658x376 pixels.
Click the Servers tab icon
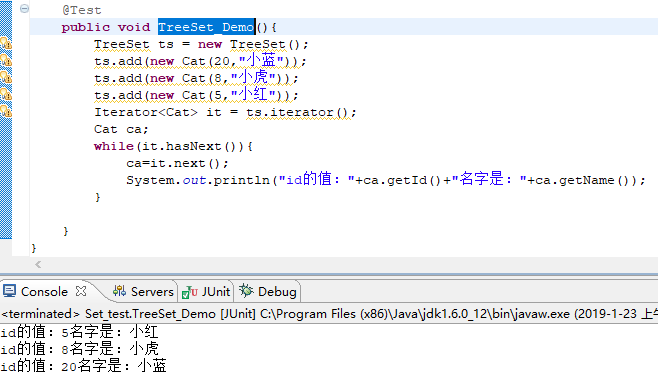click(x=120, y=291)
